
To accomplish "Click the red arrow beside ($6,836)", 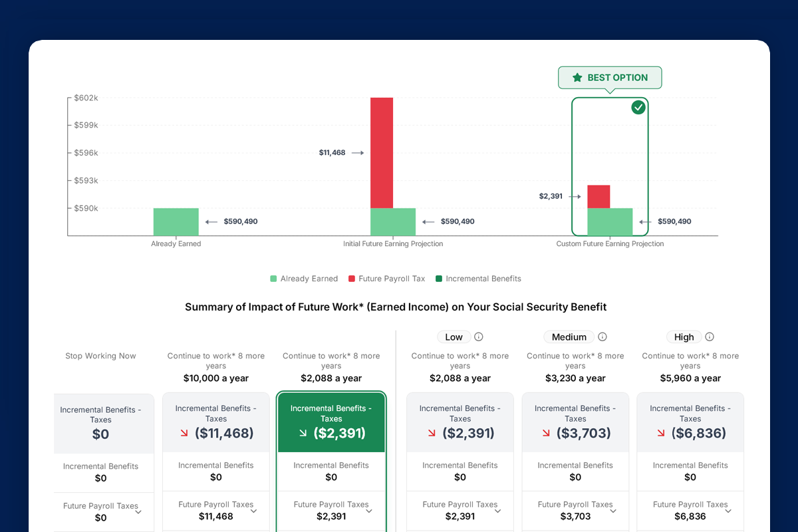I will coord(661,434).
